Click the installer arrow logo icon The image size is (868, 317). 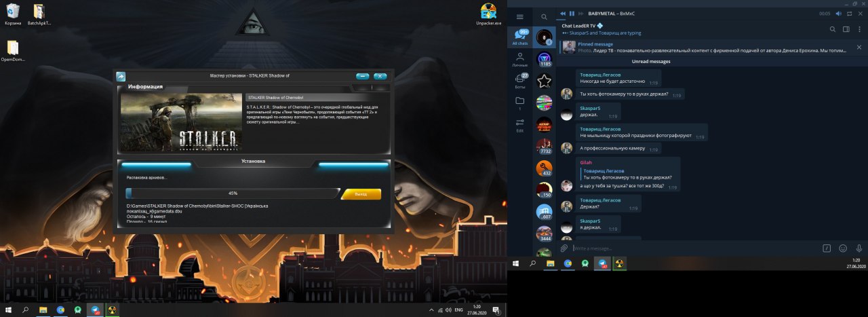click(121, 77)
